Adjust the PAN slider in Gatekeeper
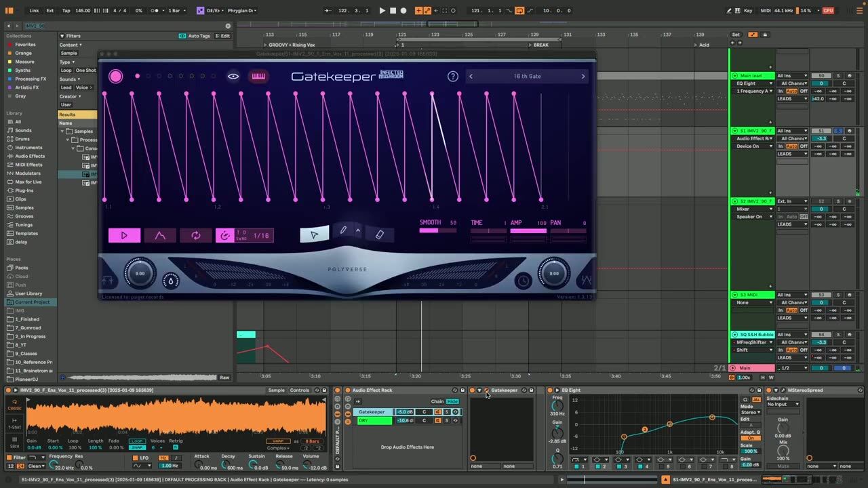Image resolution: width=868 pixels, height=488 pixels. (x=568, y=231)
